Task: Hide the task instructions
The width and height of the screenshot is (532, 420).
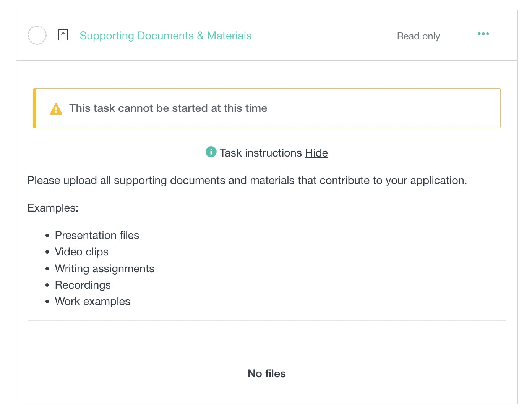Action: 316,153
